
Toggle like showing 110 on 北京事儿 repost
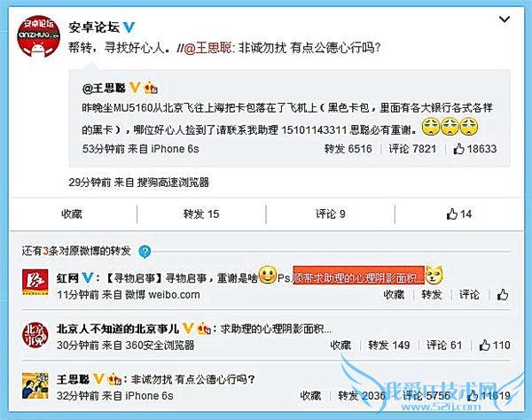click(495, 345)
